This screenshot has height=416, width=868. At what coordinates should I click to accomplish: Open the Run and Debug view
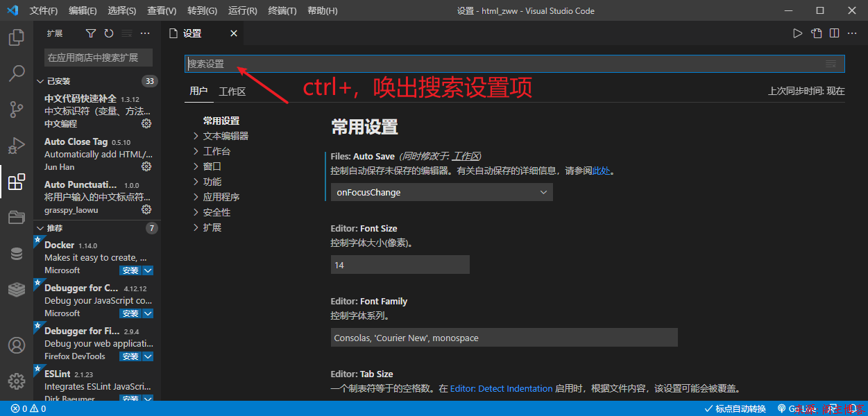point(17,145)
